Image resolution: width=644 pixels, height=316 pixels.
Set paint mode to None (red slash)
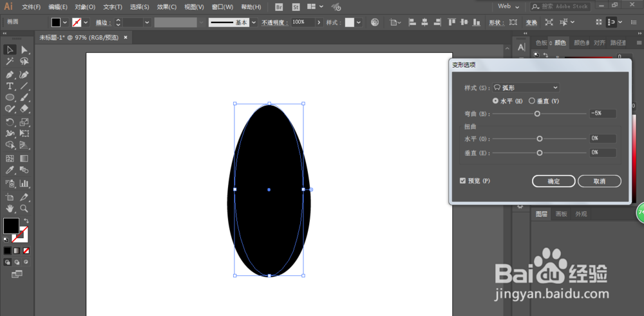click(26, 250)
